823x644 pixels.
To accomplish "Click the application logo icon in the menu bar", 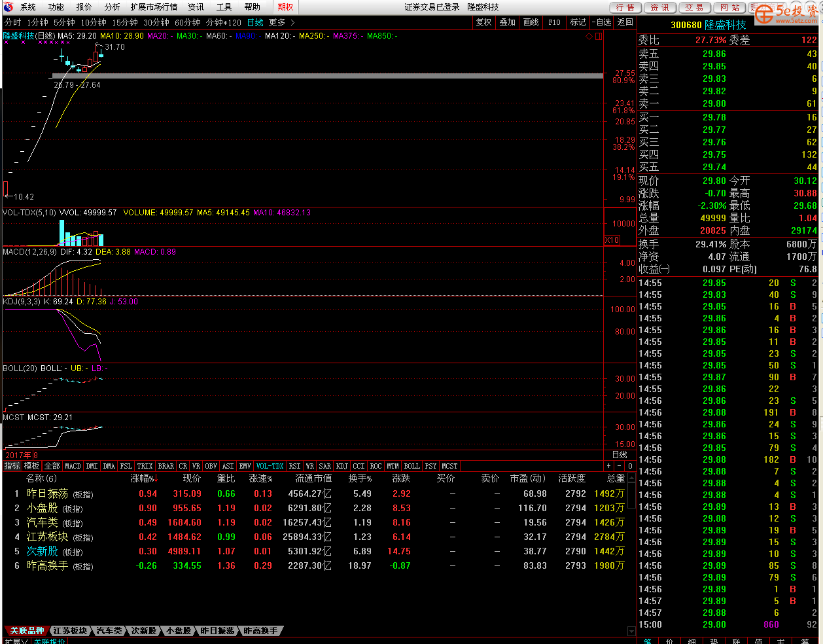I will pyautogui.click(x=7, y=7).
